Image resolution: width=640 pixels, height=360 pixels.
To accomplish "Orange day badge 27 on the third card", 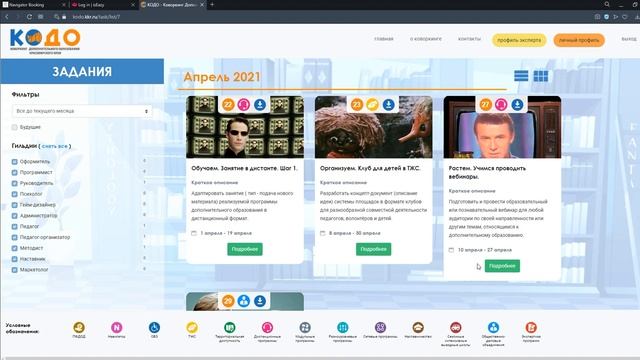I will 485,105.
